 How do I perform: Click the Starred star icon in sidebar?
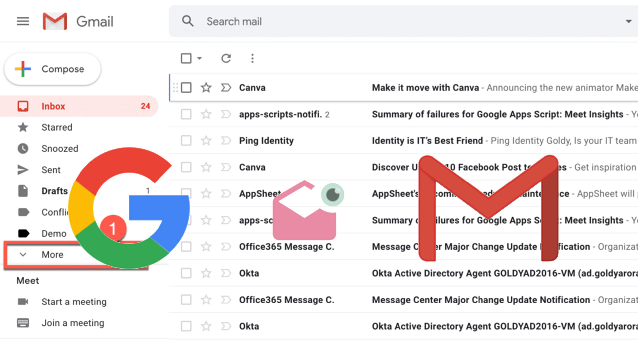point(23,127)
